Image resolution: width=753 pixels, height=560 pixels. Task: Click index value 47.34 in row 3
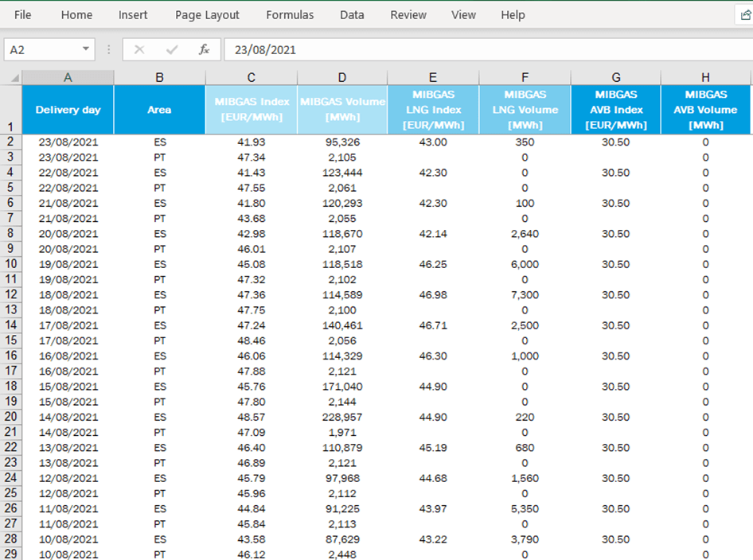252,157
